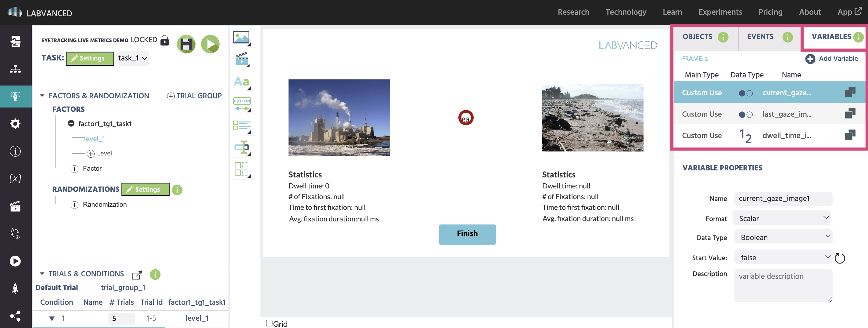Show info for Trials & Conditions
The height and width of the screenshot is (328, 868).
(155, 275)
